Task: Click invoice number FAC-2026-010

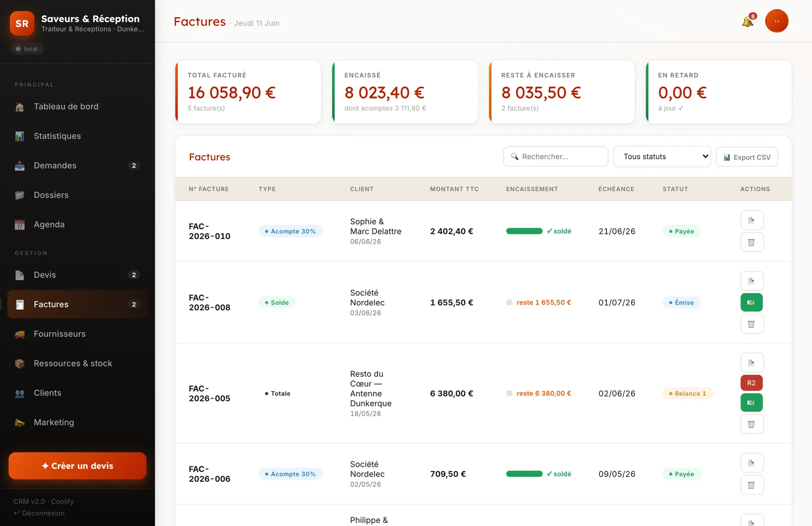Action: click(210, 231)
